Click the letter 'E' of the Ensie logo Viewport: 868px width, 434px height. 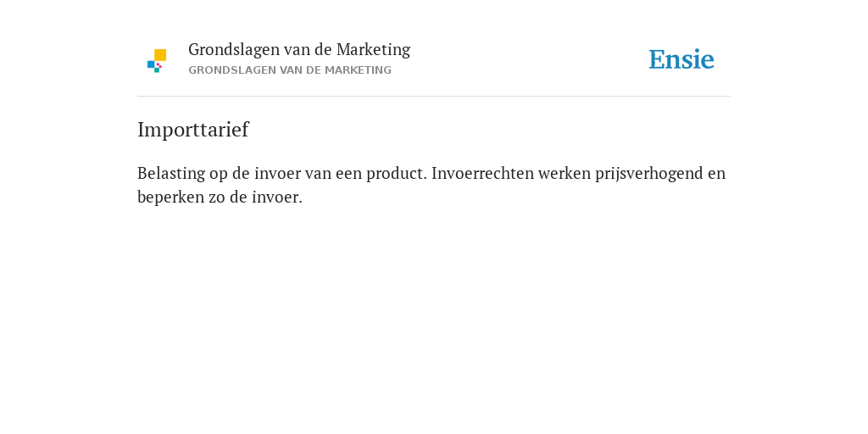(x=657, y=60)
